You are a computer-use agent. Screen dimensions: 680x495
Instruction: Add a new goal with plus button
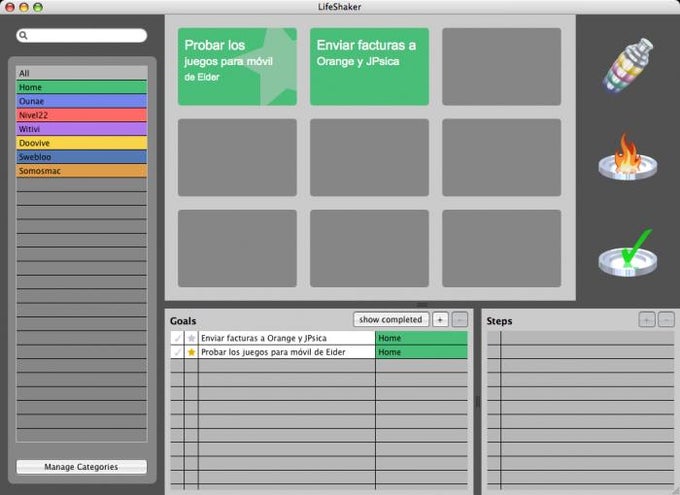(440, 320)
